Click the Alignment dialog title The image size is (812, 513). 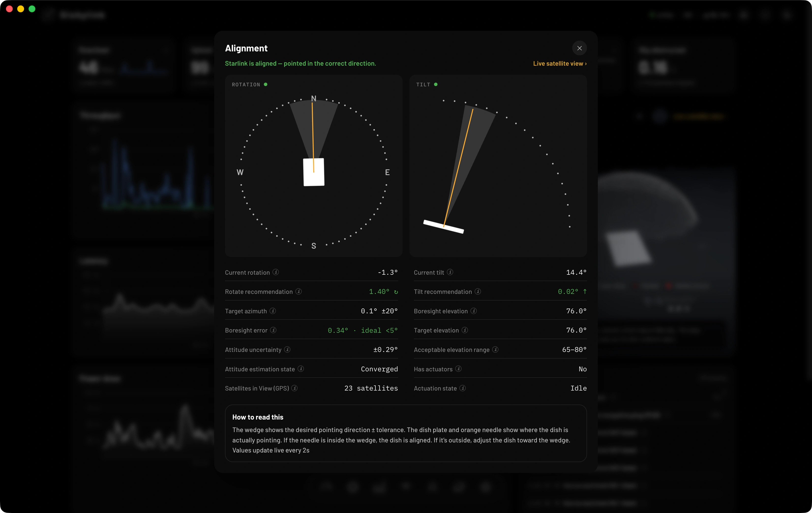click(246, 48)
